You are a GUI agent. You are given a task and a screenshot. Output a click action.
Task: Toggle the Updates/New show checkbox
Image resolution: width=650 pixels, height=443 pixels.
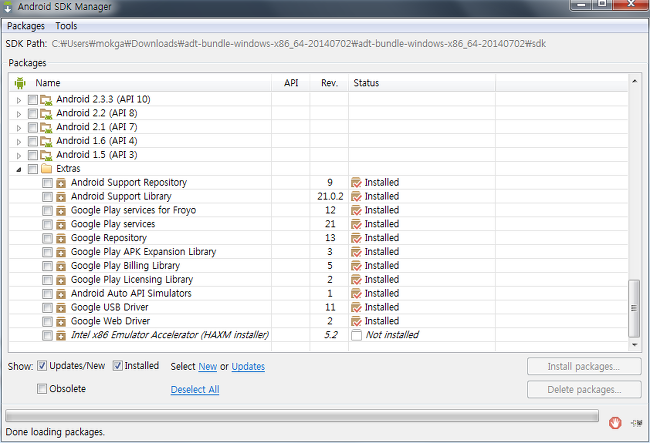tap(42, 366)
